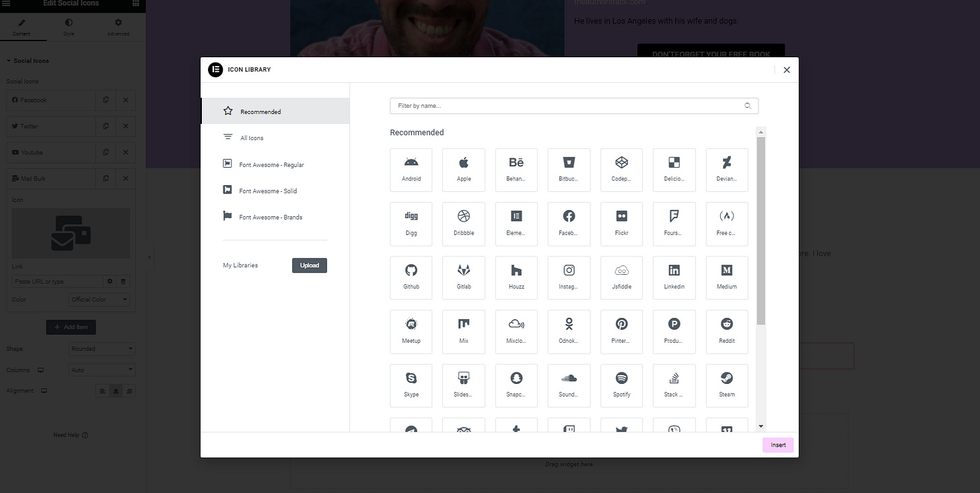Click the Add Item button
Image resolution: width=980 pixels, height=493 pixels.
71,327
